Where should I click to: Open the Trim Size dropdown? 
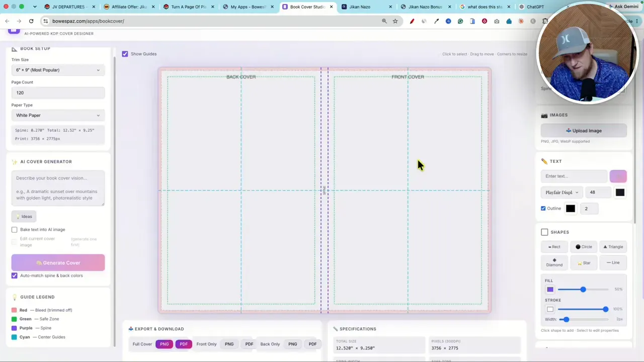(x=58, y=70)
